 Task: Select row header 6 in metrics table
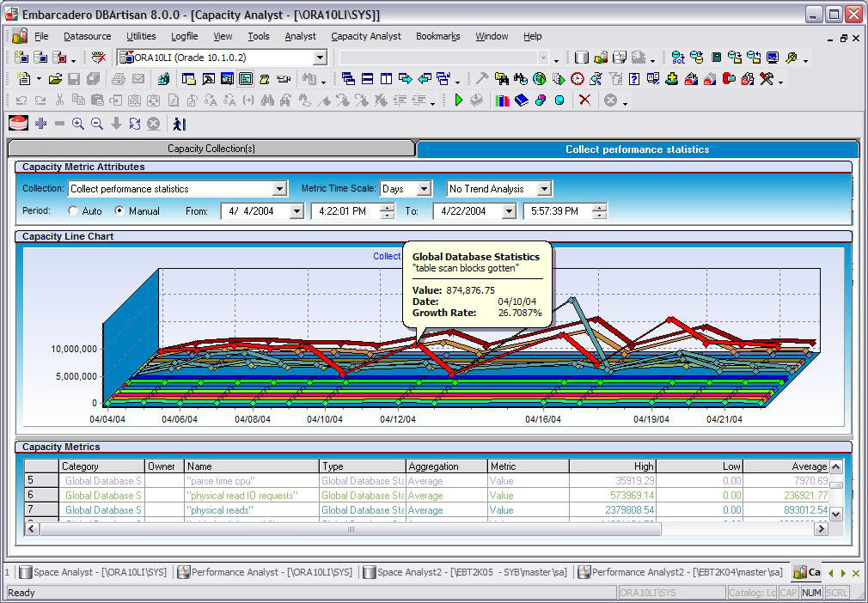pos(41,495)
